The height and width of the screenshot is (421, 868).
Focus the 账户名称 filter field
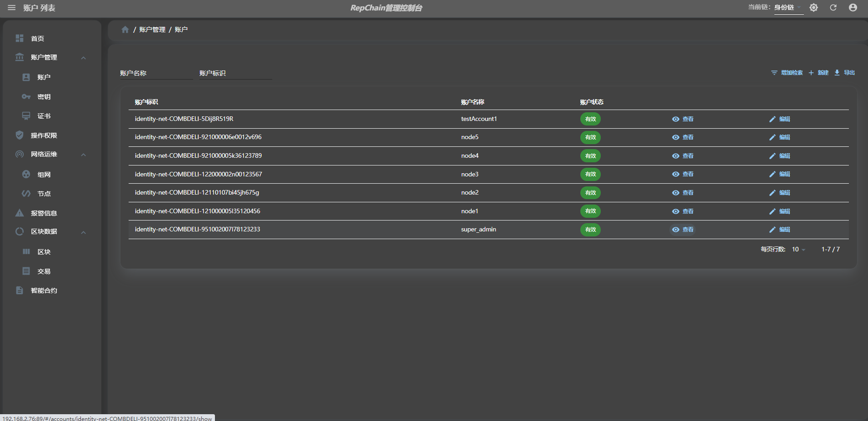coord(156,73)
